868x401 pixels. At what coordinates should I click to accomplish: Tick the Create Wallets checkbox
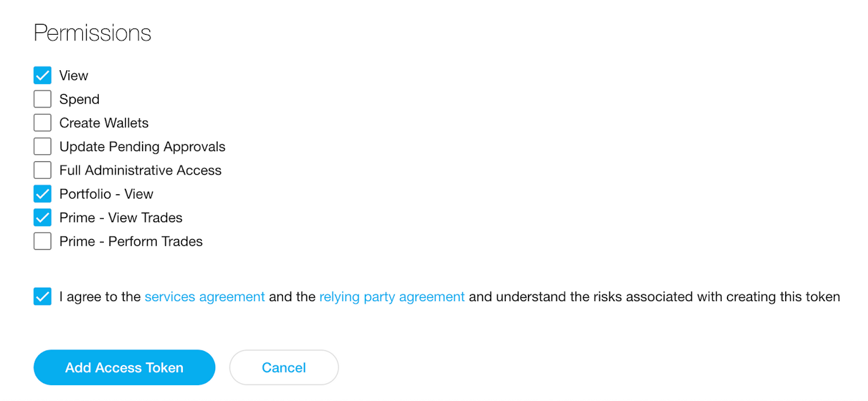(42, 123)
